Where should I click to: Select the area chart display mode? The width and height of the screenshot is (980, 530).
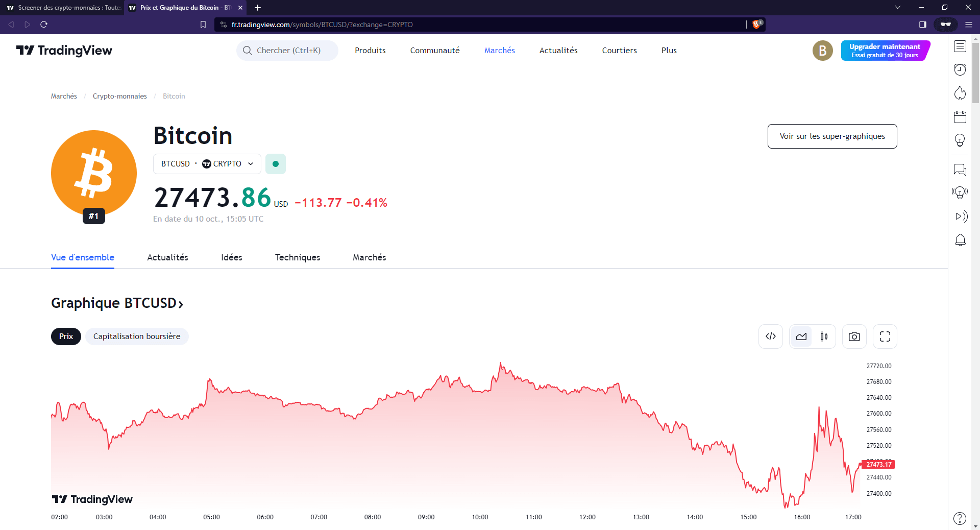[801, 336]
